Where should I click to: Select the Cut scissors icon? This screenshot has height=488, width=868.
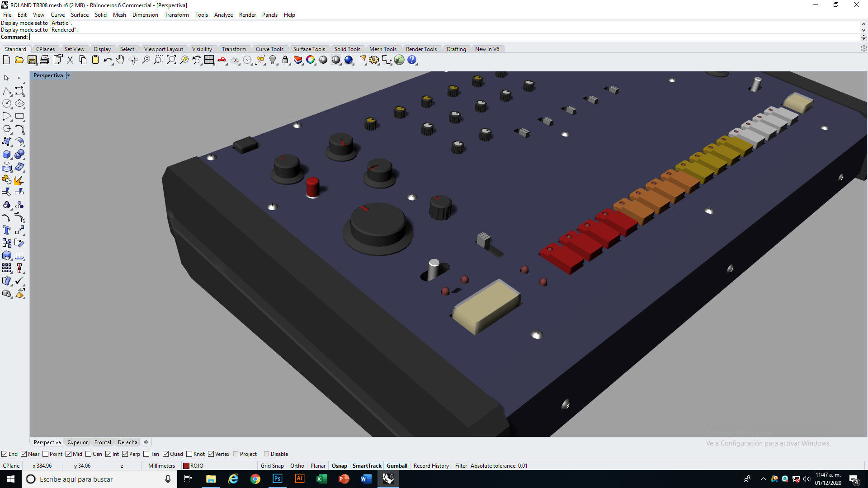click(x=70, y=60)
